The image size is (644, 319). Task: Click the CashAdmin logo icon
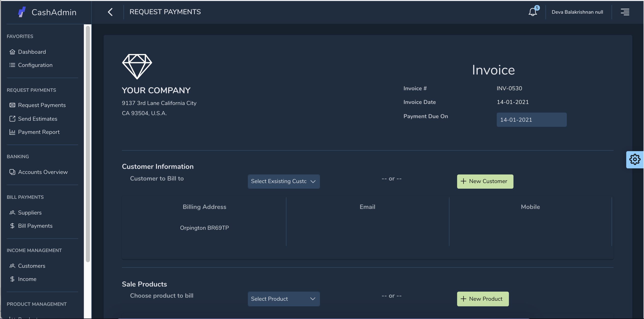coord(22,12)
